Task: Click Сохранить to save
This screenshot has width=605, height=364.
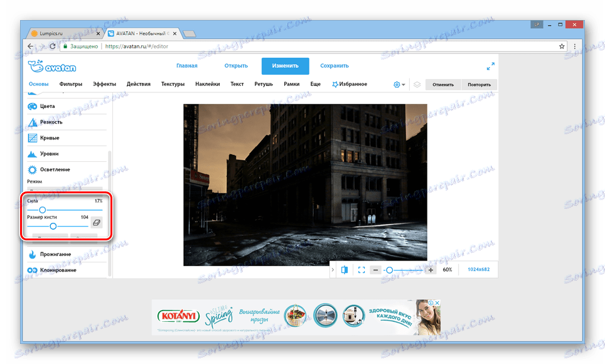Action: [335, 66]
